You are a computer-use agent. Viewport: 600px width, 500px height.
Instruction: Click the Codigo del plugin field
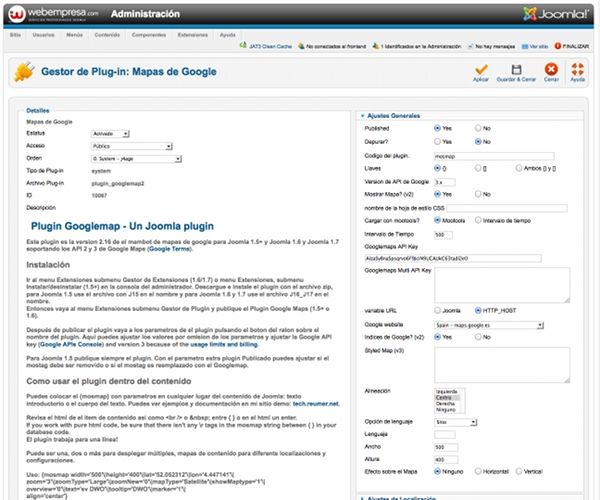[494, 156]
